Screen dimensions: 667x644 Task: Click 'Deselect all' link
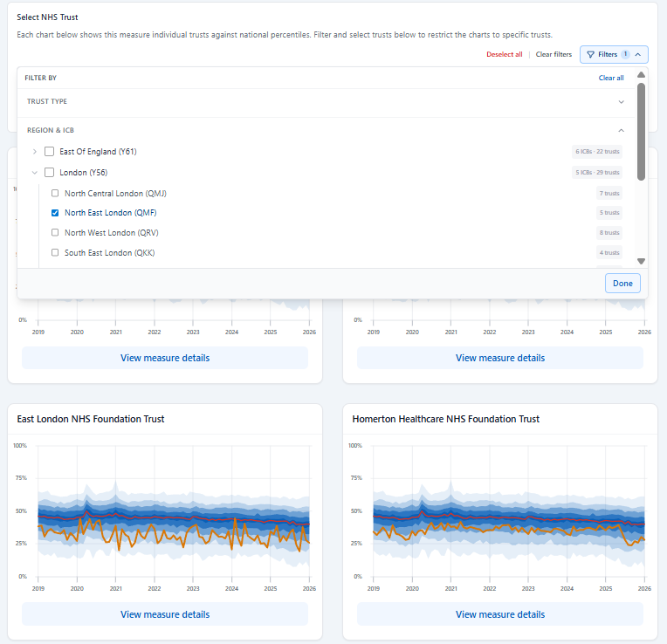pyautogui.click(x=504, y=54)
